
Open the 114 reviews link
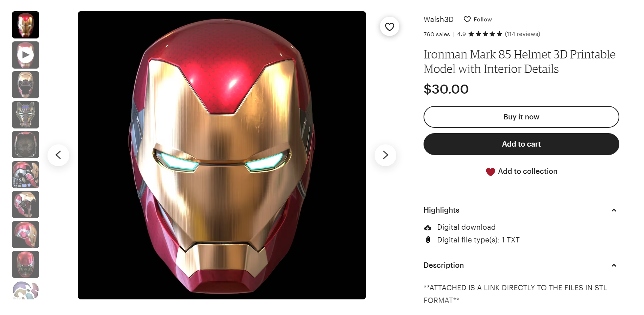(522, 34)
